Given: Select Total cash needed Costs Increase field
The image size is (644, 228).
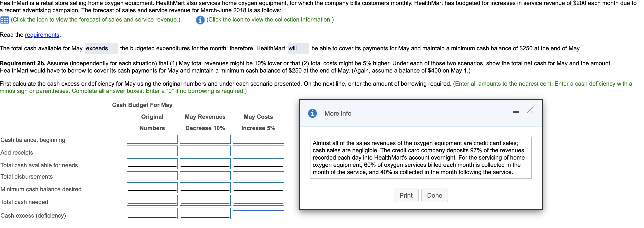Looking at the screenshot, I should pyautogui.click(x=258, y=201).
